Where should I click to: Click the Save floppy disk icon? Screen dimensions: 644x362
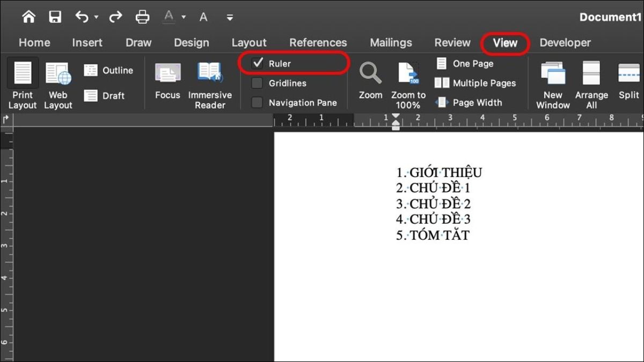[x=55, y=17]
